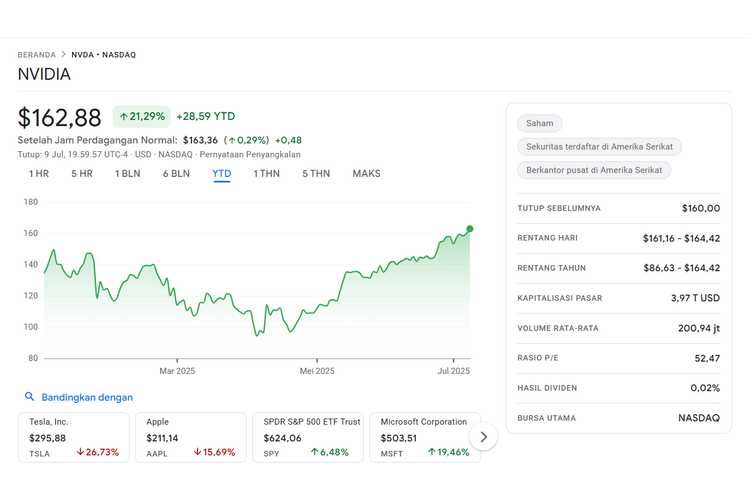Click the Saham tag chip

(x=540, y=123)
